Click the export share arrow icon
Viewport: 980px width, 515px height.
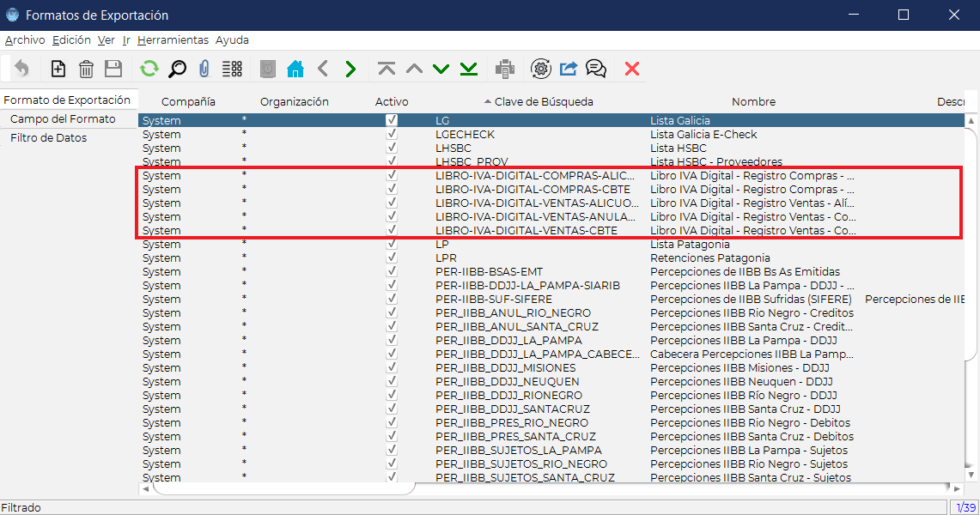pyautogui.click(x=568, y=69)
